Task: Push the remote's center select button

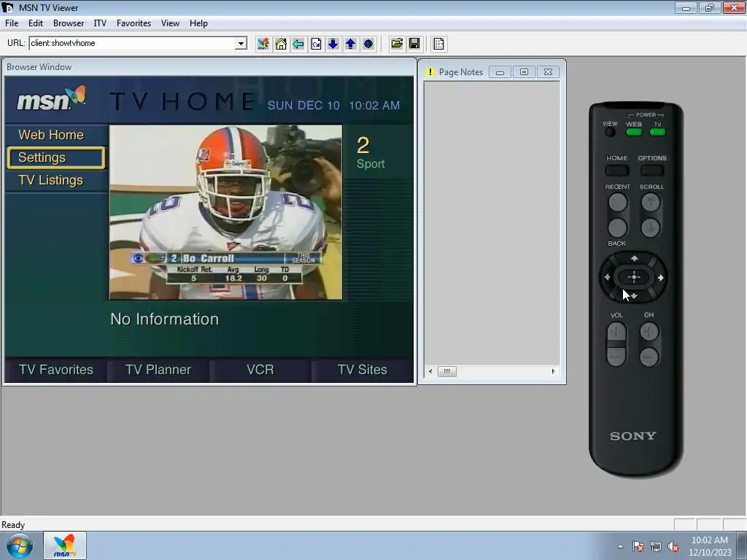Action: 634,277
